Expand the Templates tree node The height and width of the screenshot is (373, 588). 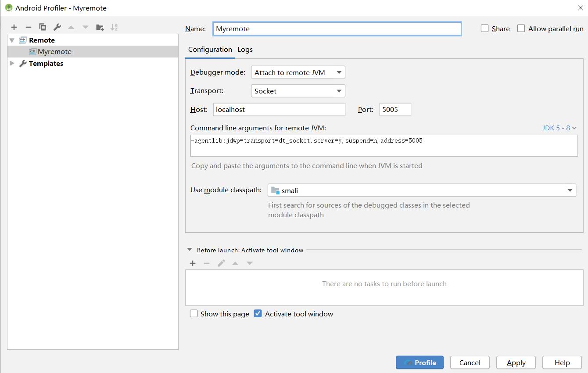point(12,63)
